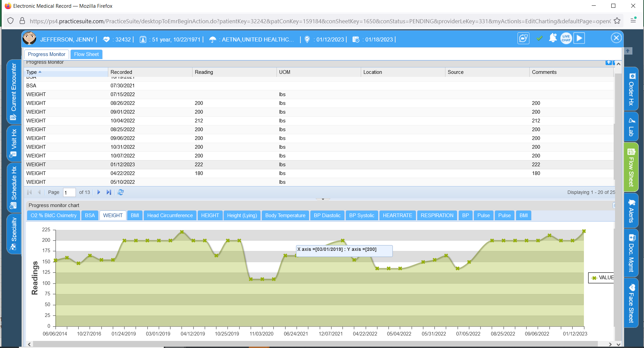The height and width of the screenshot is (348, 644).
Task: Sort by the Comments column header
Action: click(572, 72)
